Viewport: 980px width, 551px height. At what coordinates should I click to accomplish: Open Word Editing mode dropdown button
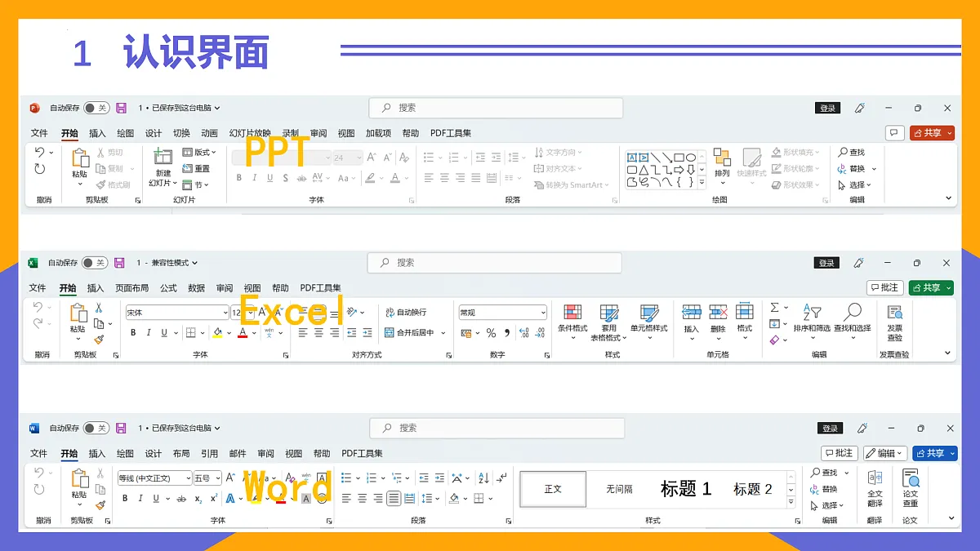[885, 453]
